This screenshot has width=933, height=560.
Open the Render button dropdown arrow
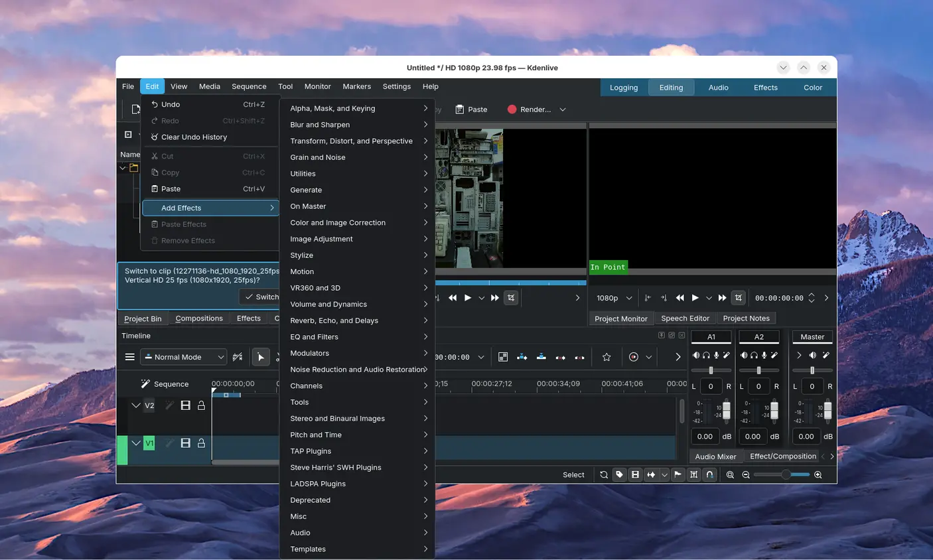(563, 109)
